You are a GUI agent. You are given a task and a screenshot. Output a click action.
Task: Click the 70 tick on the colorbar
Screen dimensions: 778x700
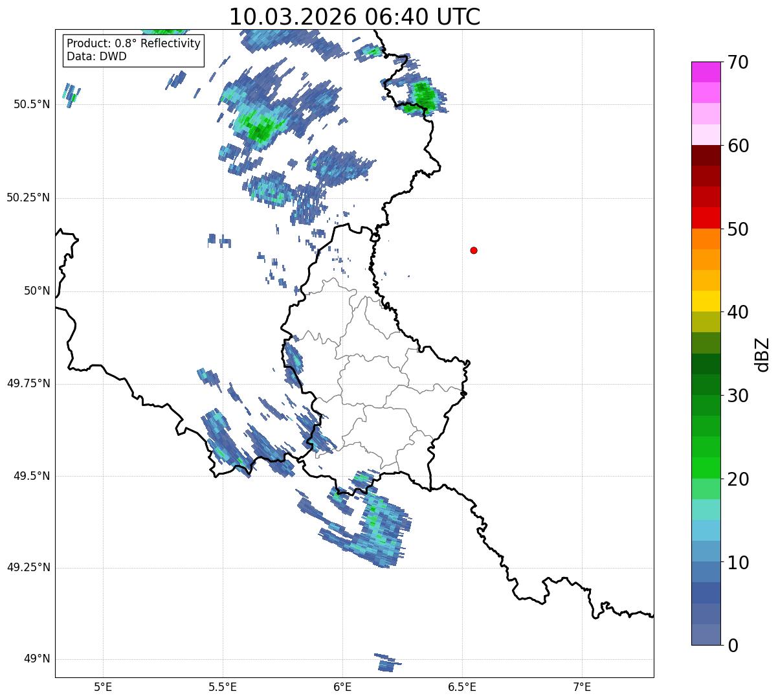pyautogui.click(x=738, y=62)
